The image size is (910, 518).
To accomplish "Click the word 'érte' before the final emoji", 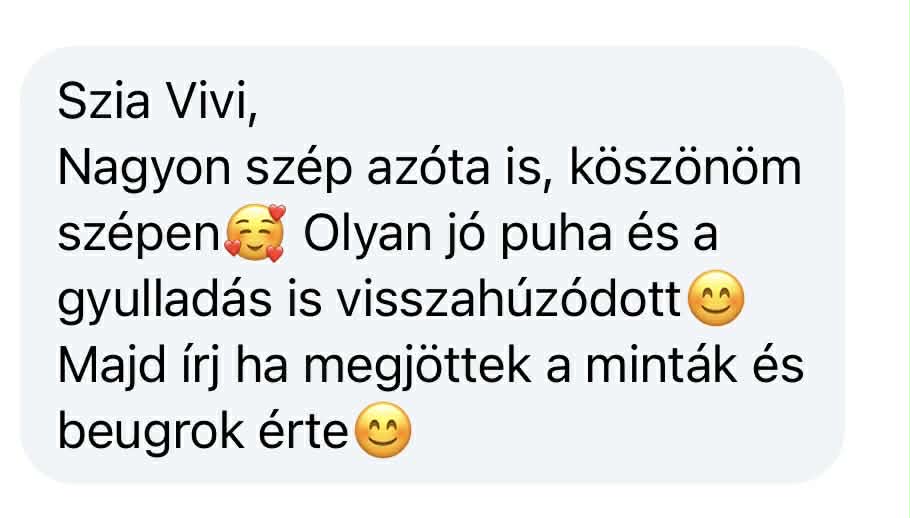I will click(x=304, y=432).
